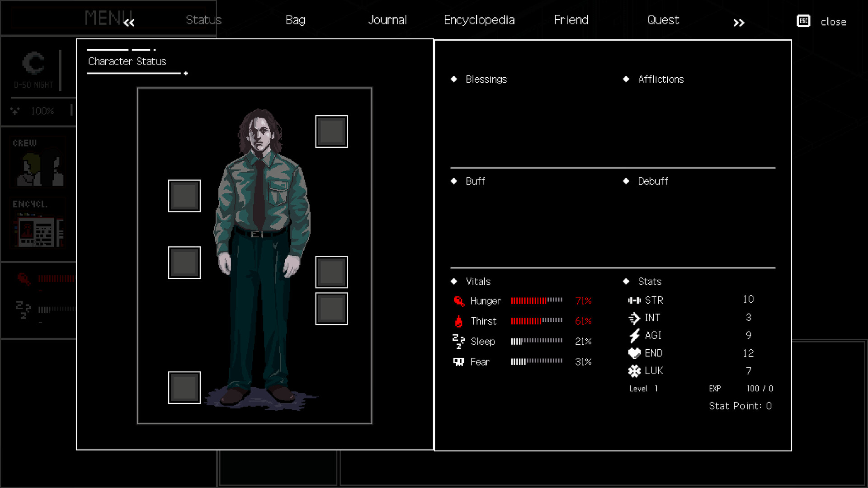
Task: Select the STR dumbbell icon
Action: coord(634,300)
